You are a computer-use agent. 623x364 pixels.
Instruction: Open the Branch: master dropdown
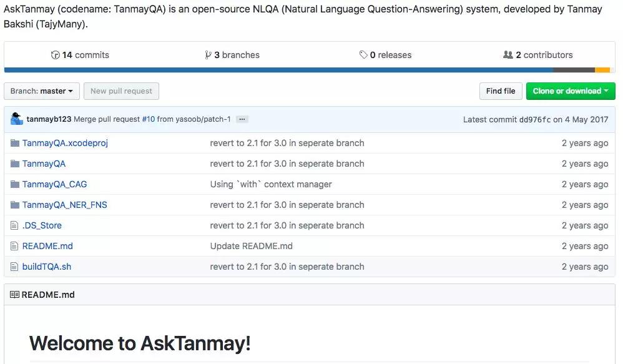tap(42, 91)
